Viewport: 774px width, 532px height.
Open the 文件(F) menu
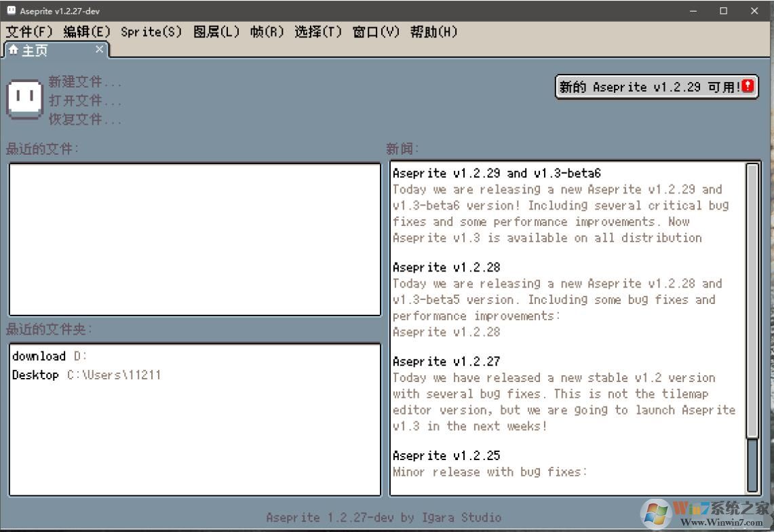pos(29,32)
